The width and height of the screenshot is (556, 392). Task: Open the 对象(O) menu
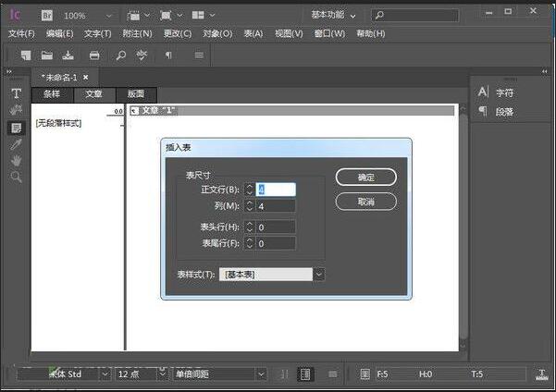[217, 34]
